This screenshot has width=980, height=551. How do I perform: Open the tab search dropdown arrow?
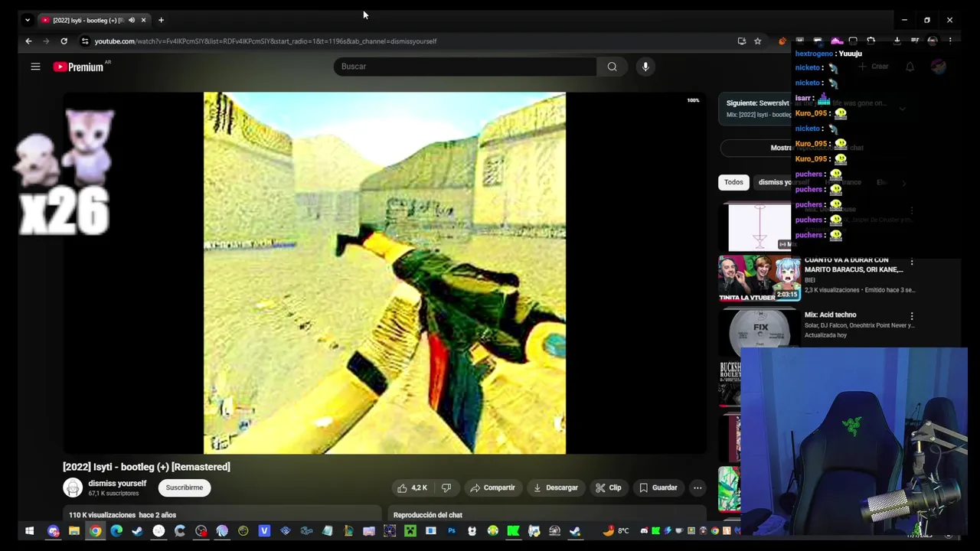tap(28, 20)
